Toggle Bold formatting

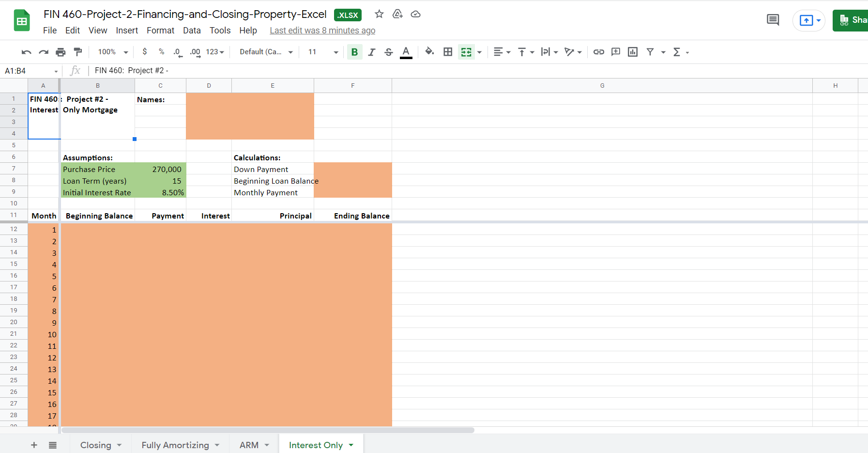354,52
